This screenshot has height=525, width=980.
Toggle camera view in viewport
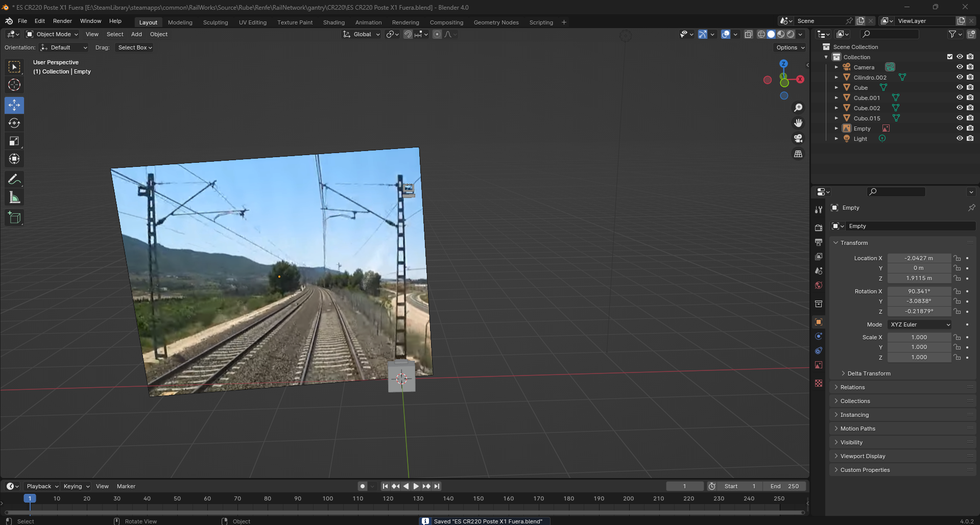point(798,138)
